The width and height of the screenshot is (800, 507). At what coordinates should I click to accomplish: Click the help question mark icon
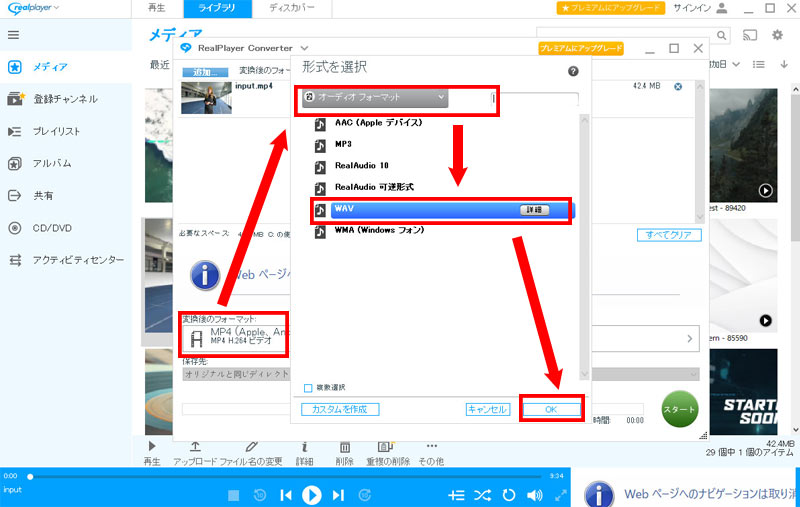573,72
